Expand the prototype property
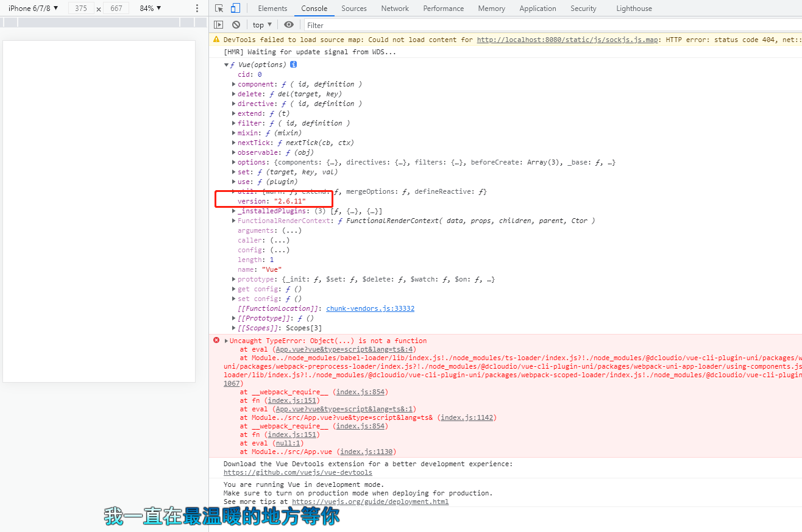The height and width of the screenshot is (532, 802). [x=234, y=279]
